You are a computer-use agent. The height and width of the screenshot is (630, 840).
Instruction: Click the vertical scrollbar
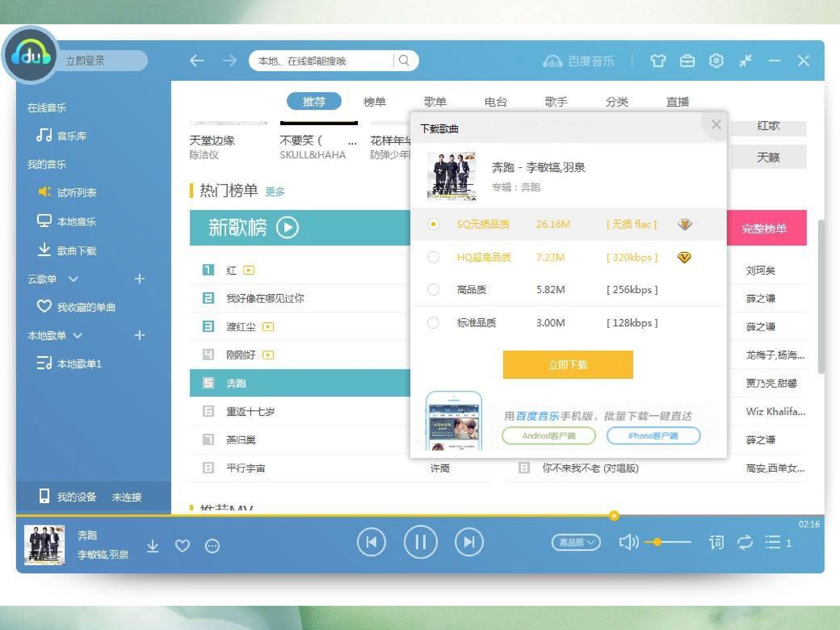click(821, 296)
